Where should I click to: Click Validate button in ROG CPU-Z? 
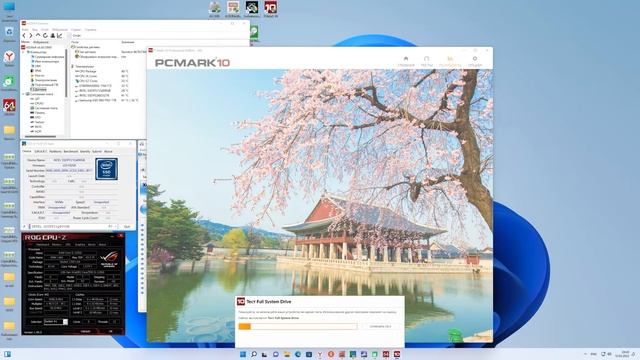pyautogui.click(x=85, y=331)
